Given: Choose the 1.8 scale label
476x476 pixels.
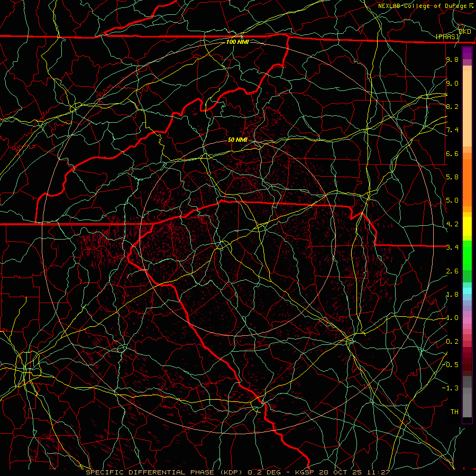Looking at the screenshot, I should pyautogui.click(x=452, y=294).
